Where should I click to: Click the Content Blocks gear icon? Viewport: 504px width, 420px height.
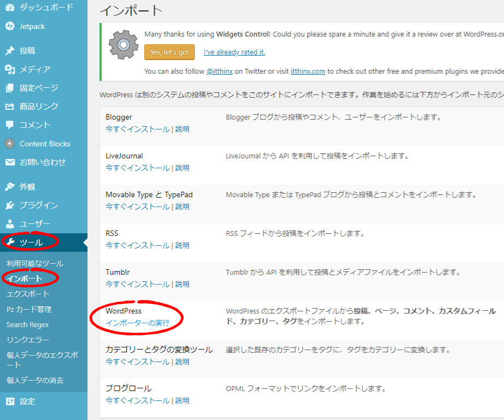point(10,144)
